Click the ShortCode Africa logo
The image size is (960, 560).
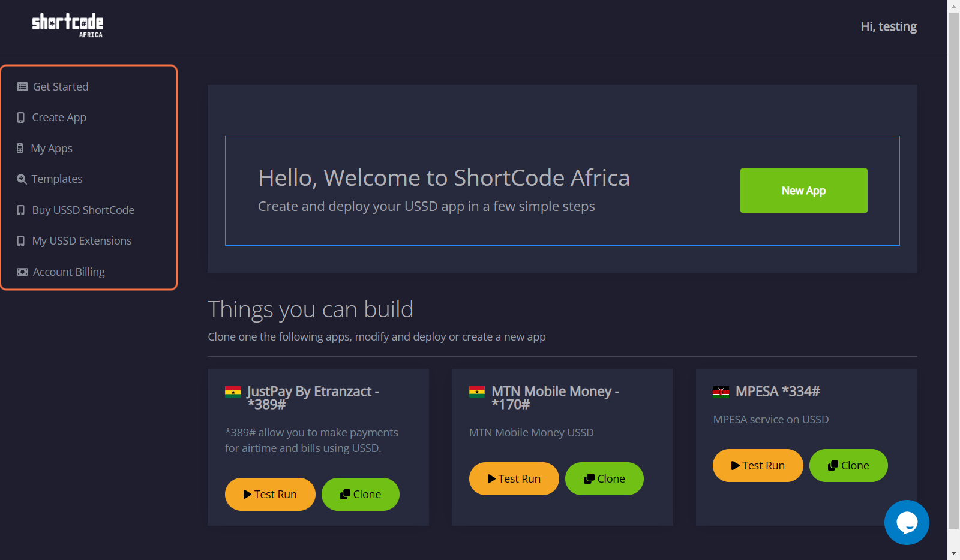tap(68, 26)
